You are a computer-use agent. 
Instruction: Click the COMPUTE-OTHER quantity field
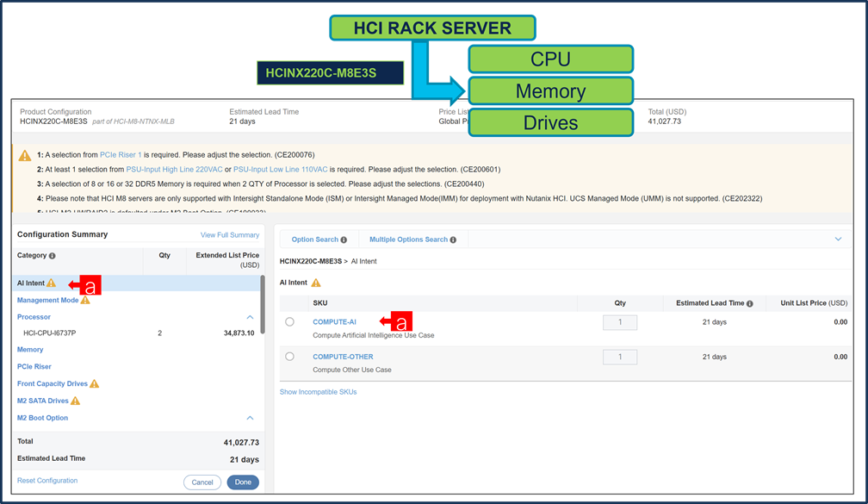point(620,358)
